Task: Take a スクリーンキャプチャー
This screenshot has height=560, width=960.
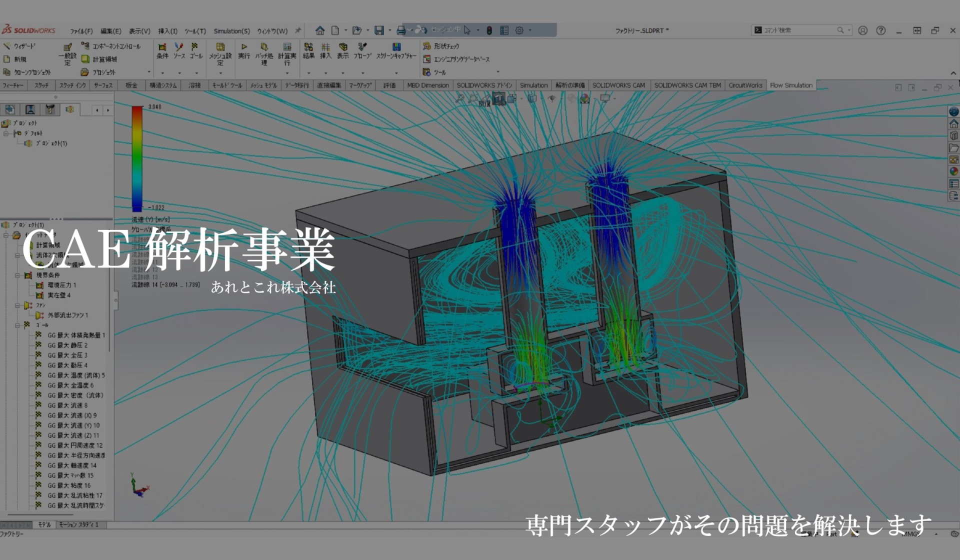Action: (x=396, y=50)
